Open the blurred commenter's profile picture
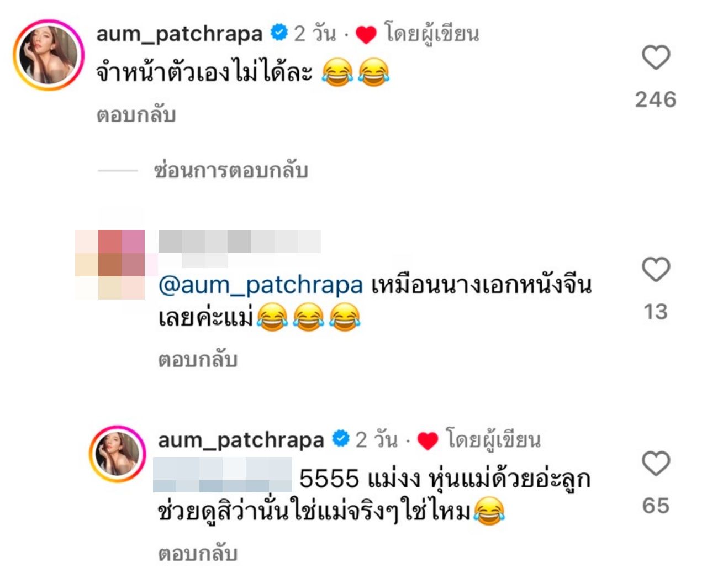Screen dimensions: 707x588 pyautogui.click(x=110, y=264)
